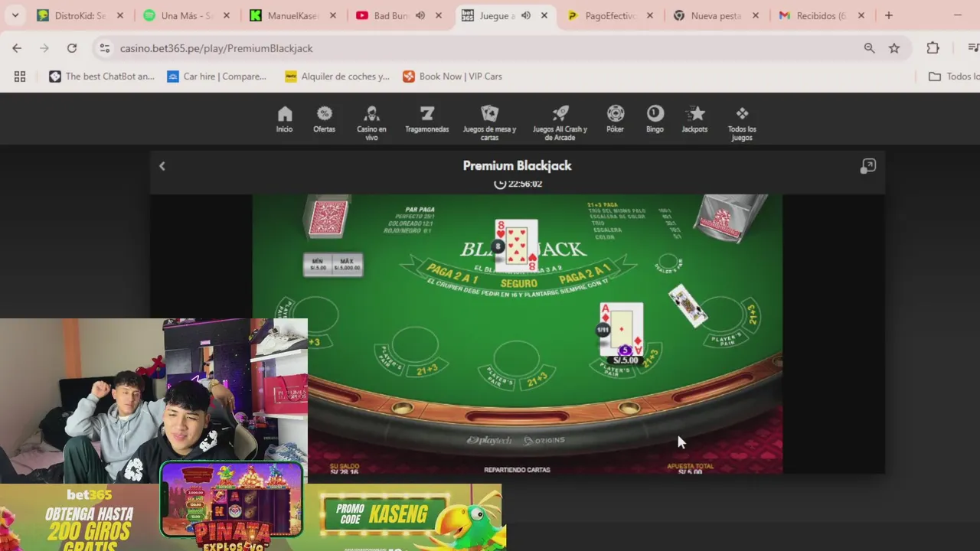Mute the Bad Bunny tab audio
980x551 pixels.
click(x=420, y=15)
